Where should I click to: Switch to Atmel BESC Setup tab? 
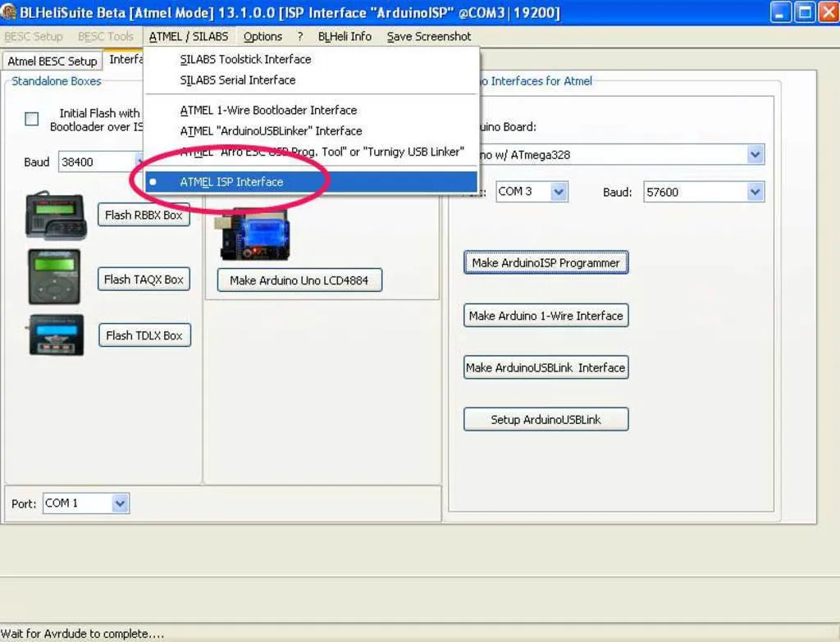pyautogui.click(x=52, y=61)
